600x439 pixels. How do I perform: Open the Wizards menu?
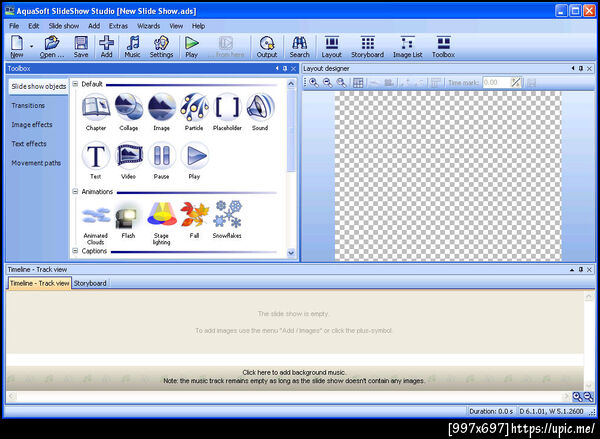[148, 26]
